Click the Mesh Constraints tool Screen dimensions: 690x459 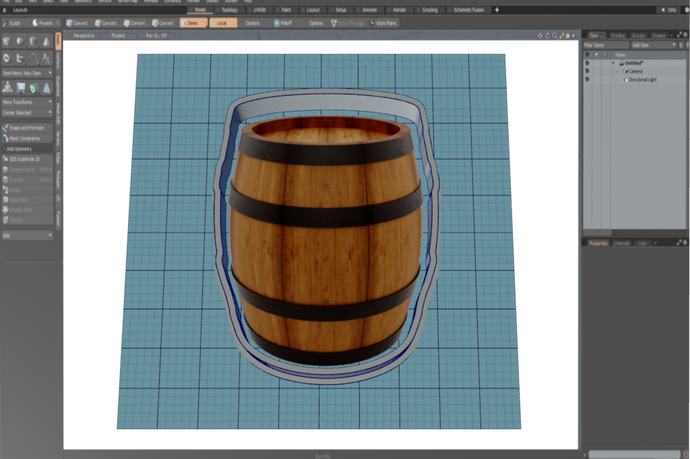click(26, 138)
